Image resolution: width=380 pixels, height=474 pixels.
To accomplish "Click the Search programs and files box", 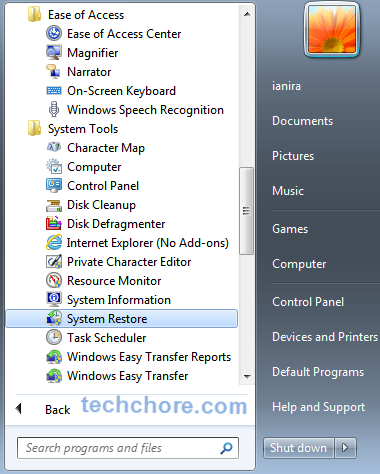I will tap(128, 448).
